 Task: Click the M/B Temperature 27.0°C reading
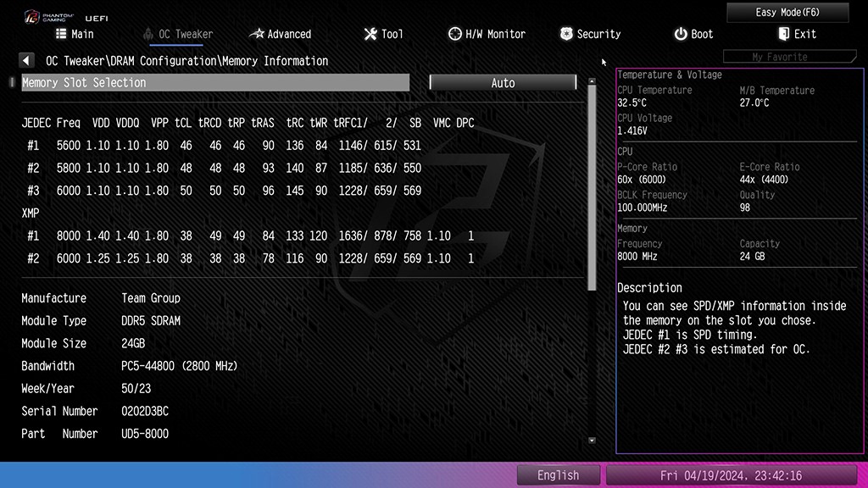(754, 103)
